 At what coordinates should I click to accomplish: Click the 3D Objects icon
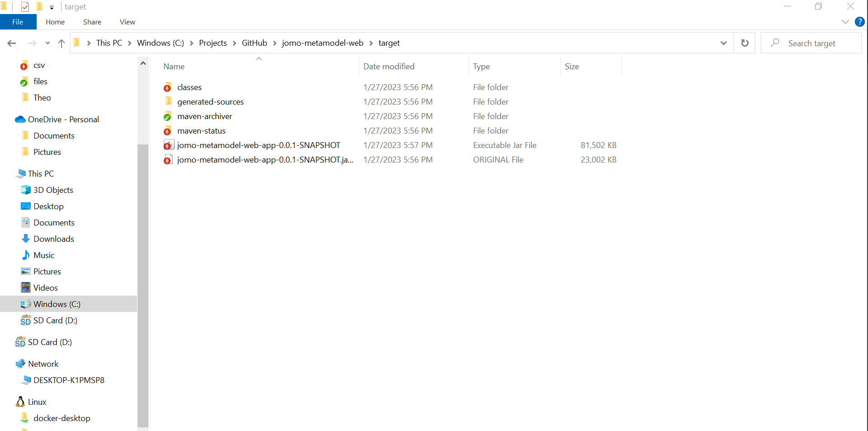(26, 190)
